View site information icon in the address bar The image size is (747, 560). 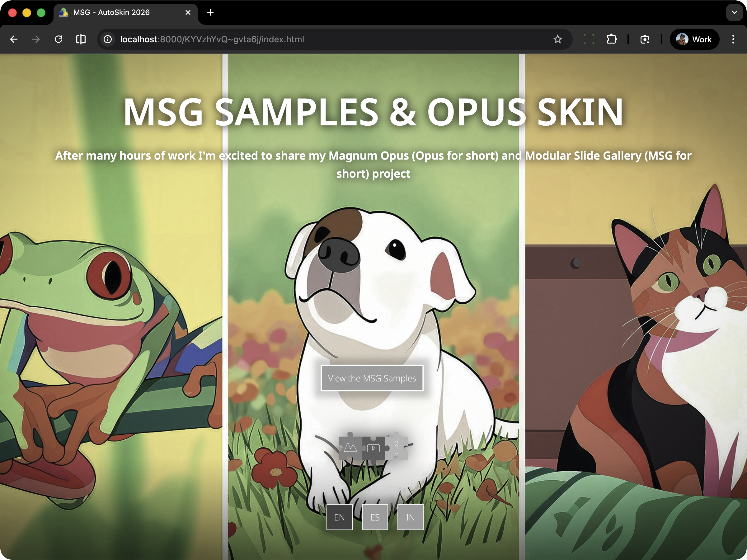coord(108,40)
